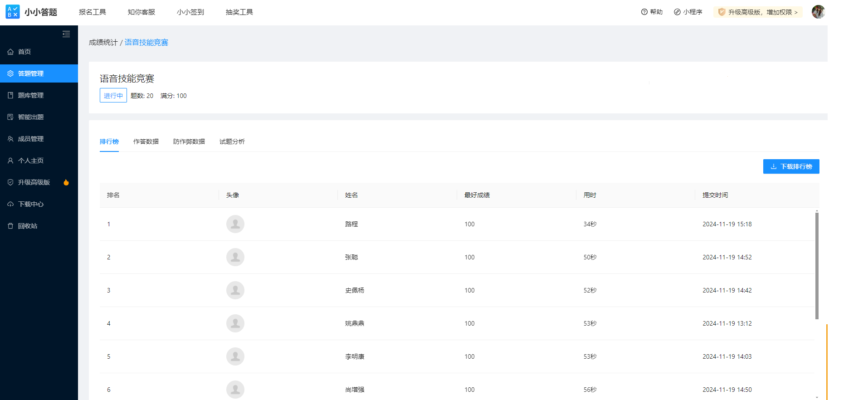This screenshot has height=400, width=868.
Task: Open 下载中心 in the sidebar
Action: [30, 204]
